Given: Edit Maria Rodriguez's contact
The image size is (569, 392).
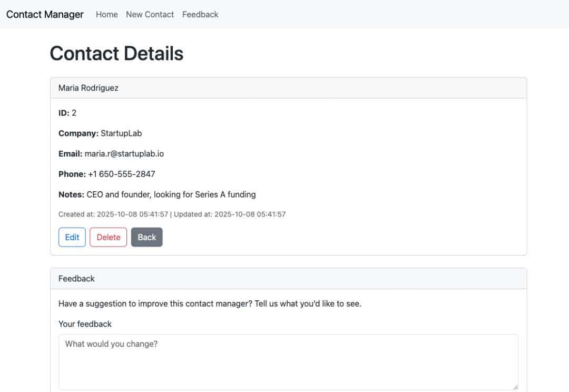Looking at the screenshot, I should (x=72, y=237).
